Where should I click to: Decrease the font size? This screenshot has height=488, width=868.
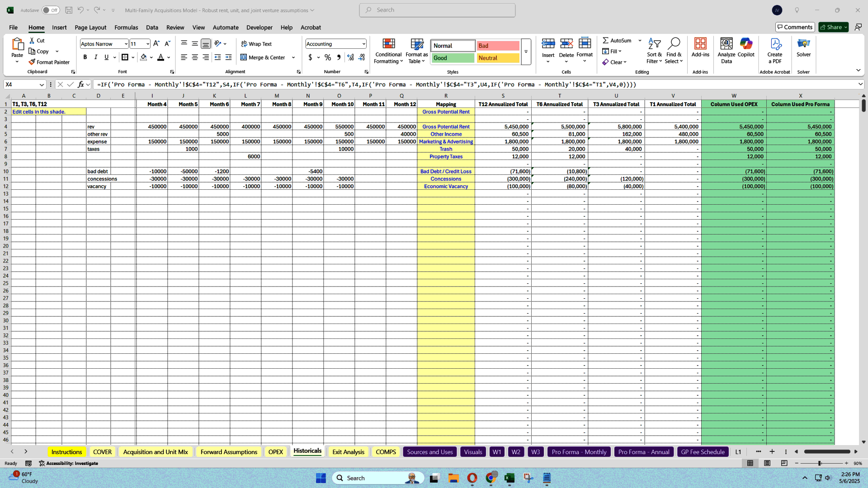point(167,44)
